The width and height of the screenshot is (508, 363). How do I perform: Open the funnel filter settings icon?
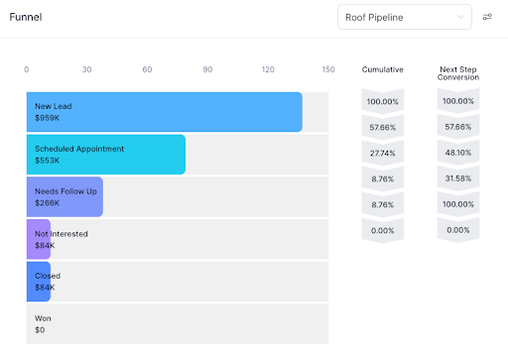pyautogui.click(x=487, y=17)
